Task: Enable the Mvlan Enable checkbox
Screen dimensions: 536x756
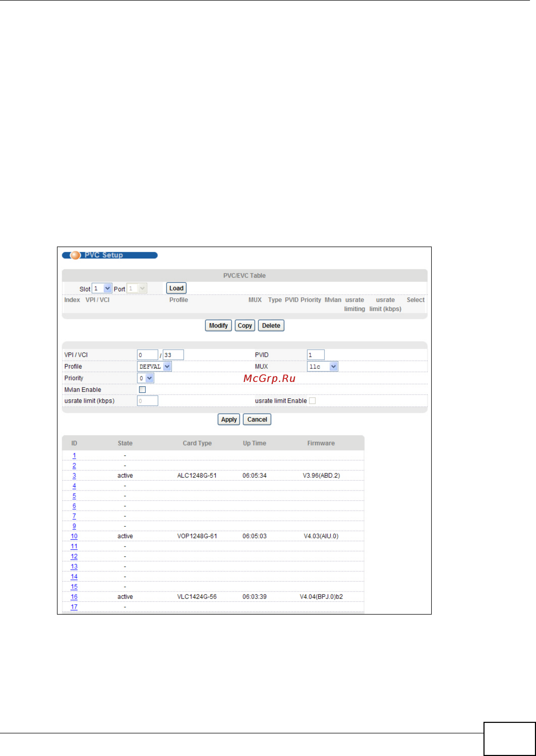Action: (142, 389)
